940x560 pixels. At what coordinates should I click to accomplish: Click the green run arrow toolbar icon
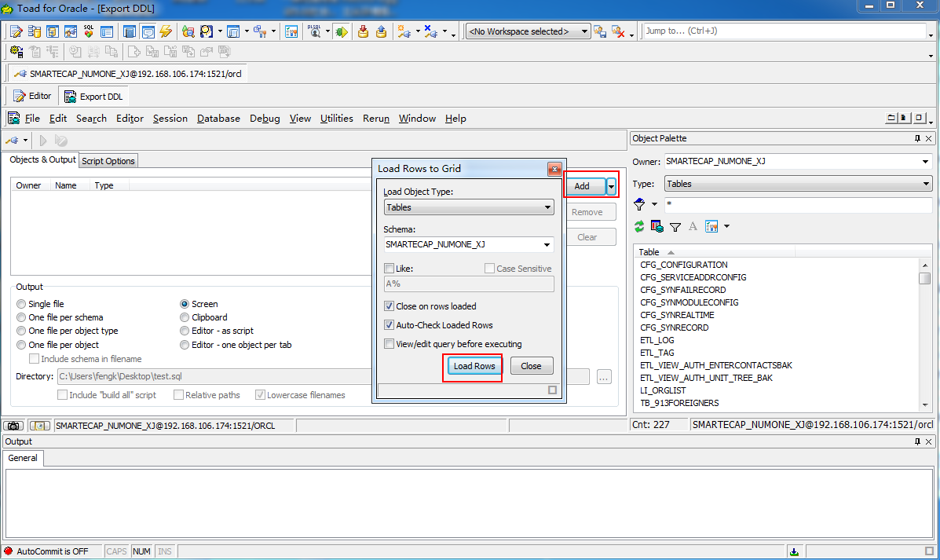click(x=342, y=31)
